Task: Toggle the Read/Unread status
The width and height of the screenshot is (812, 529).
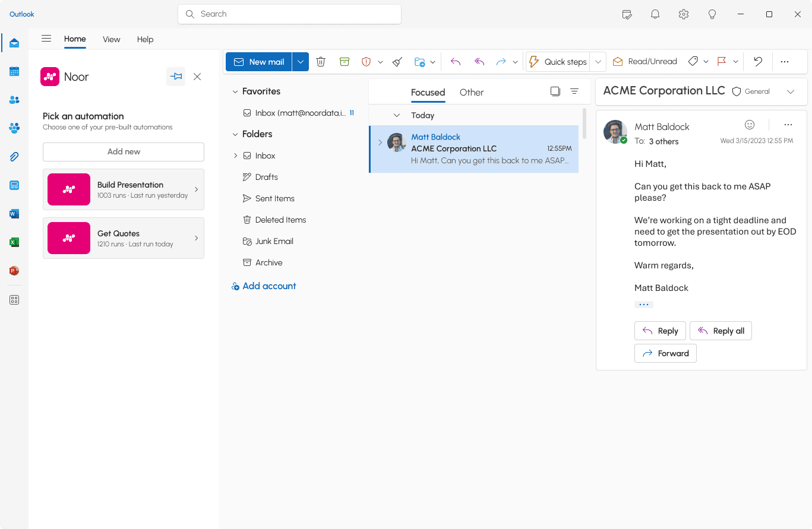Action: coord(645,61)
